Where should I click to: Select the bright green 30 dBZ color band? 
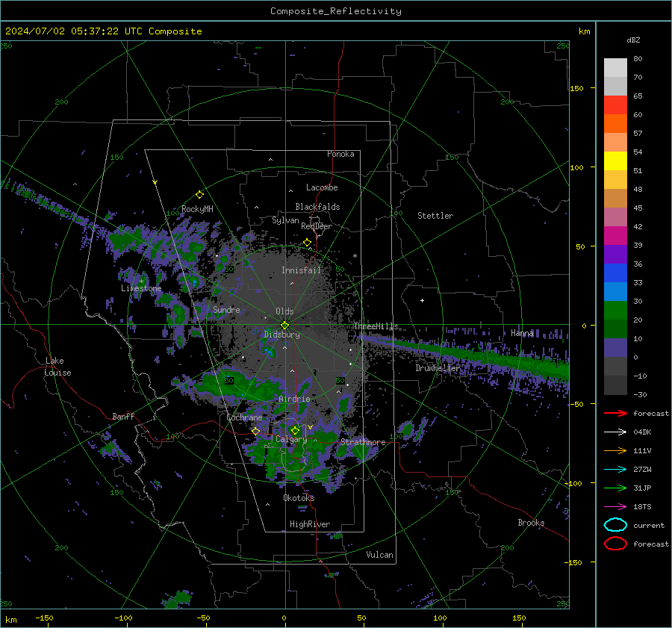(615, 311)
